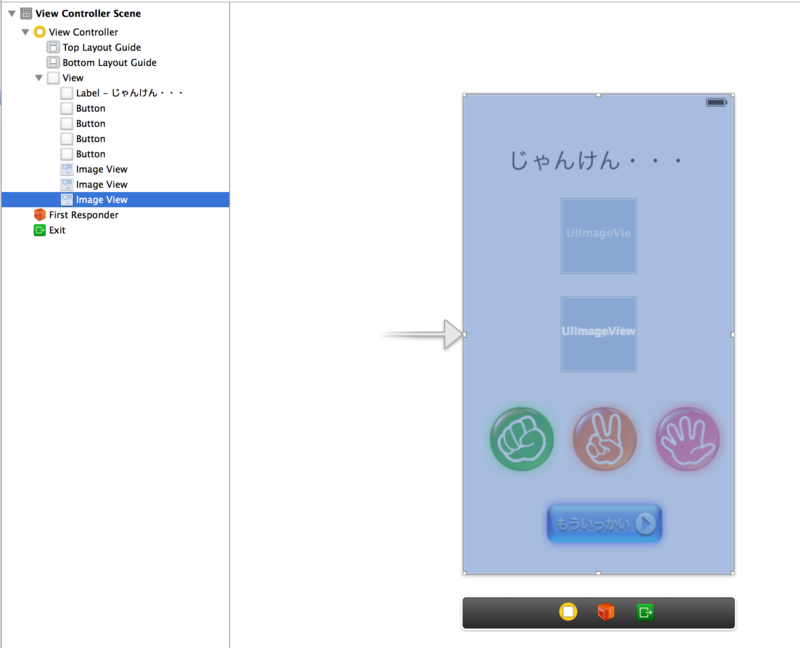
Task: Click the battery icon in the status bar
Action: [716, 103]
